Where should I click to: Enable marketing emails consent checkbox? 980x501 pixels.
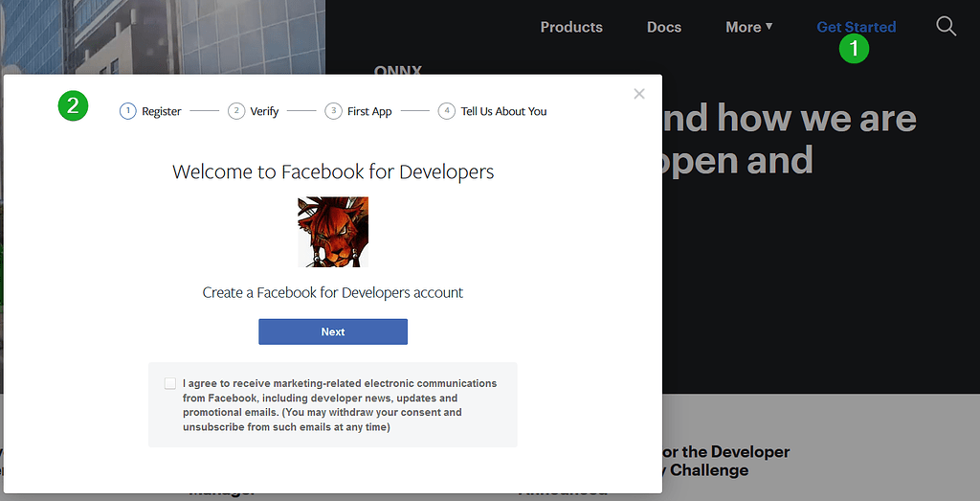[x=170, y=383]
